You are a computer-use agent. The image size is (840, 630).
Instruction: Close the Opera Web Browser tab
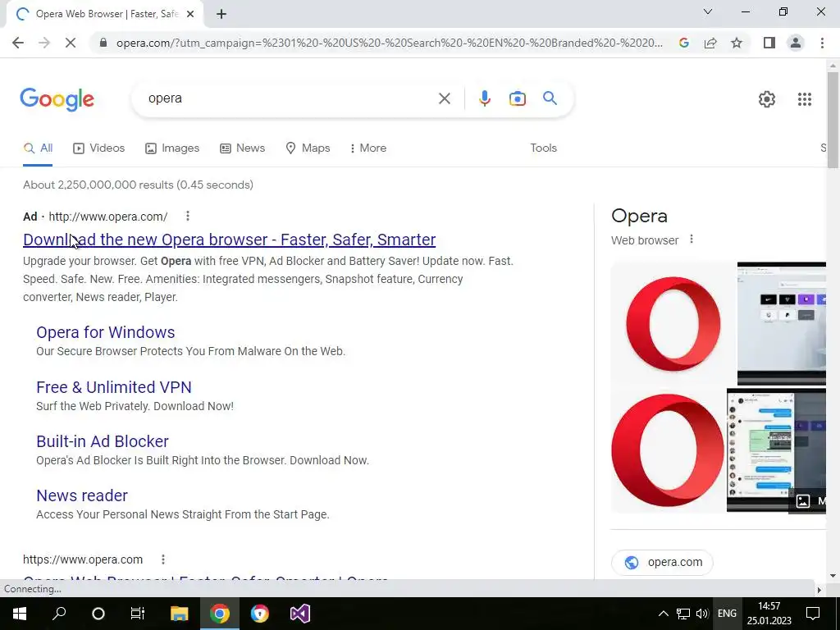pyautogui.click(x=190, y=15)
